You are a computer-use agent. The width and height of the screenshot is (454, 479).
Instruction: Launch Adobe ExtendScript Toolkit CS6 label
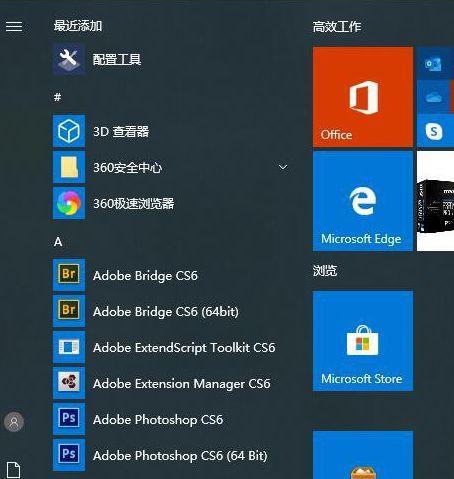184,348
